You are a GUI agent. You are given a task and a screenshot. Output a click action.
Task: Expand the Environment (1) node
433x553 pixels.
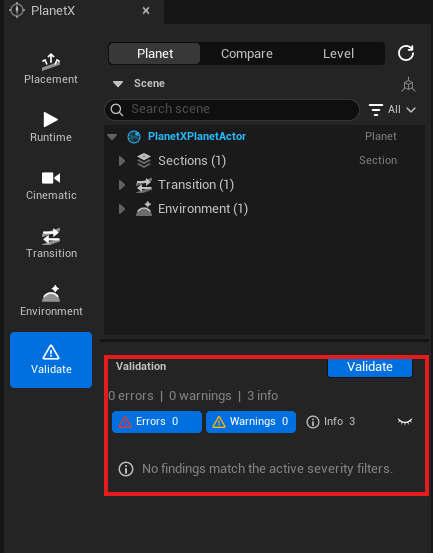[122, 209]
